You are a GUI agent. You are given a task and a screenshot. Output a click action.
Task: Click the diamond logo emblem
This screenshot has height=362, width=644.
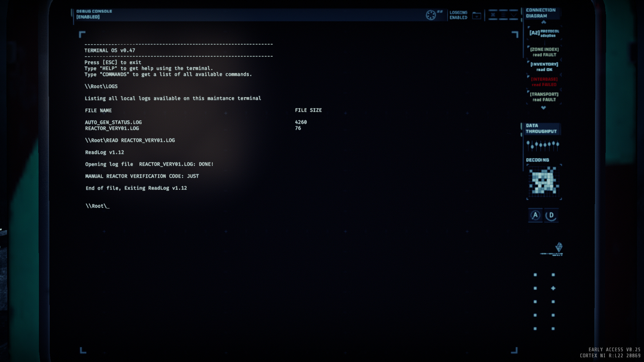click(x=558, y=247)
